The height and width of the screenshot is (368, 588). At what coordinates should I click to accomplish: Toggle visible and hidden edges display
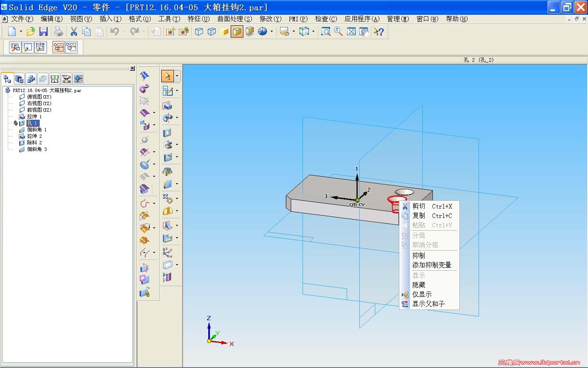pos(212,31)
